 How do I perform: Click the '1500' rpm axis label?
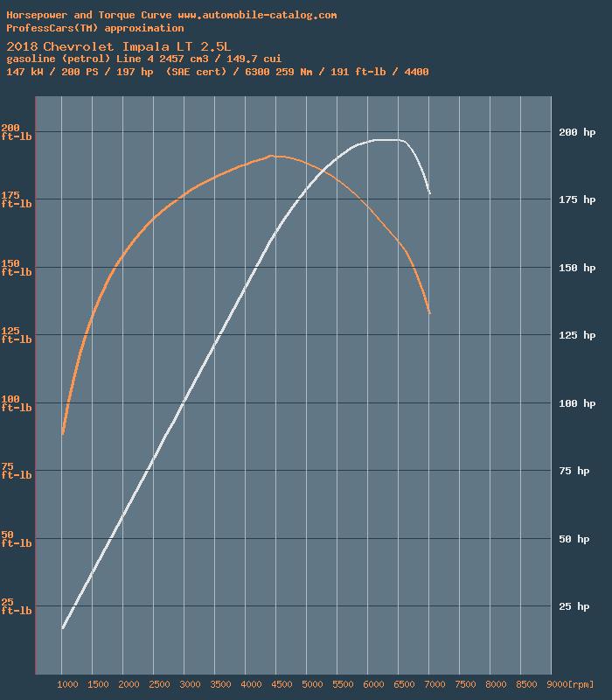[98, 684]
